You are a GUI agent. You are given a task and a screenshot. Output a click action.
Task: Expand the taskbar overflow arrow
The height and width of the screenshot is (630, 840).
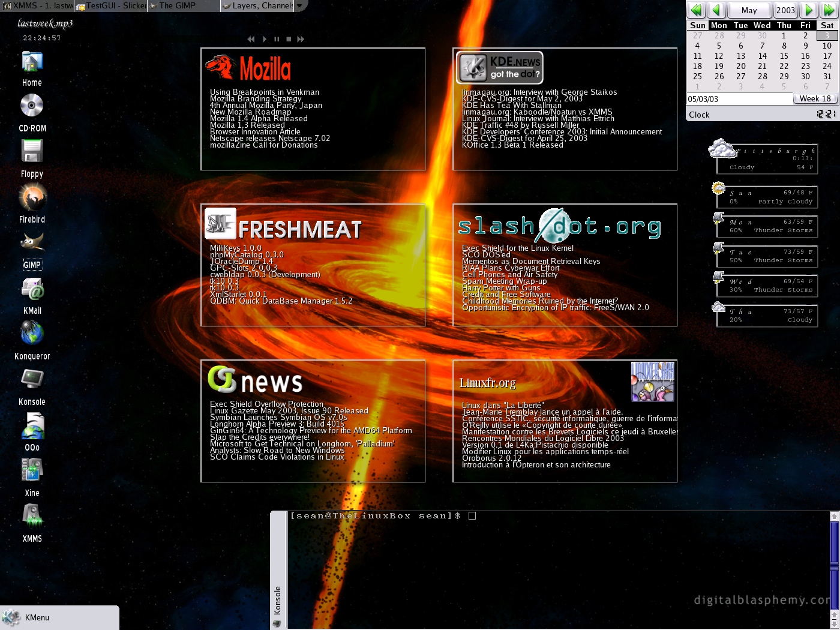tap(299, 5)
